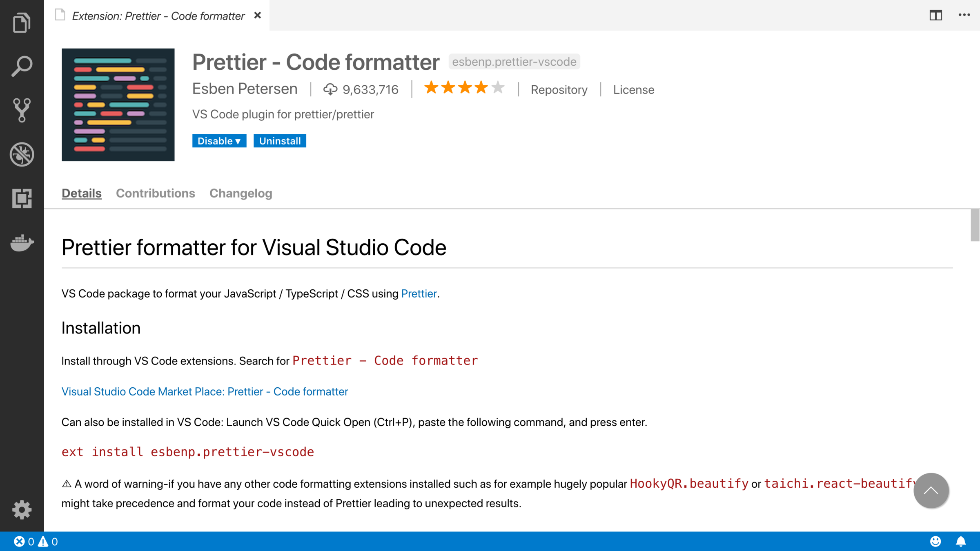Switch to the Changelog tab
The width and height of the screenshot is (980, 551).
[241, 193]
